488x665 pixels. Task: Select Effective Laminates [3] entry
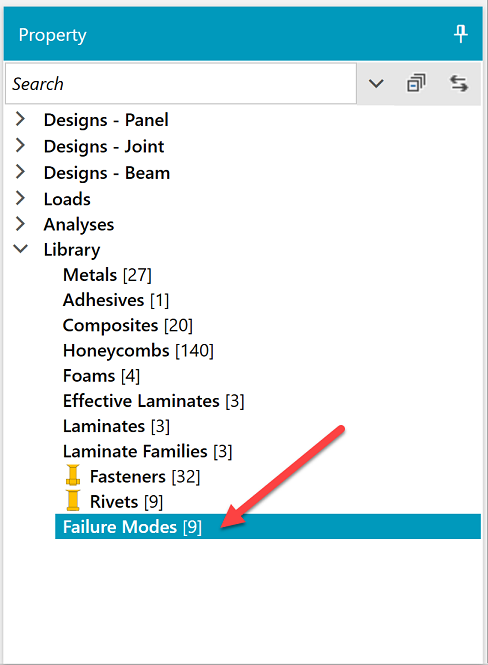pyautogui.click(x=153, y=401)
